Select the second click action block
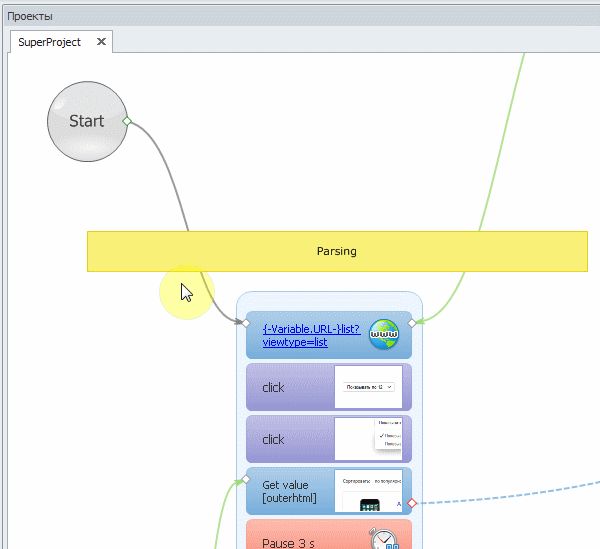The height and width of the screenshot is (549, 600). (329, 439)
